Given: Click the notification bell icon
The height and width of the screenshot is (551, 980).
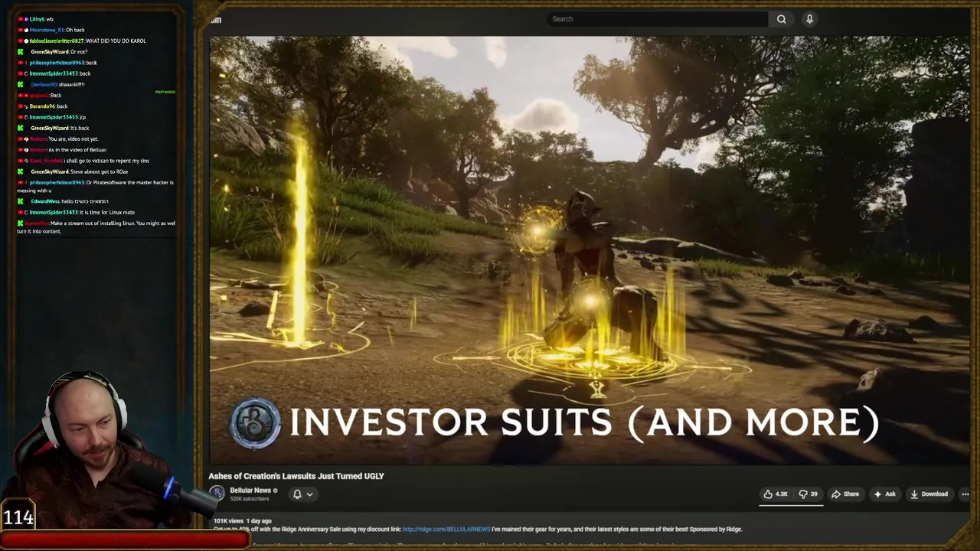Looking at the screenshot, I should (x=297, y=494).
